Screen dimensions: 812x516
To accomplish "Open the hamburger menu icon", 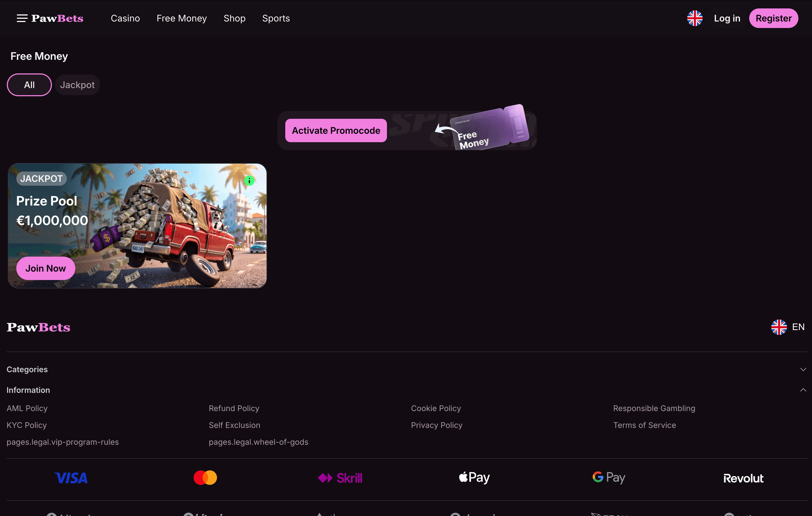I will click(x=22, y=18).
